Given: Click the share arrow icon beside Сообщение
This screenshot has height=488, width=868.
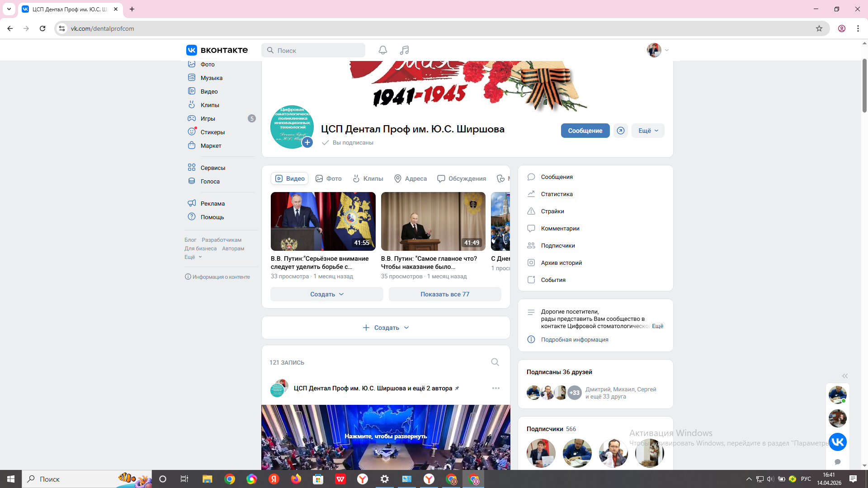Looking at the screenshot, I should click(x=621, y=131).
